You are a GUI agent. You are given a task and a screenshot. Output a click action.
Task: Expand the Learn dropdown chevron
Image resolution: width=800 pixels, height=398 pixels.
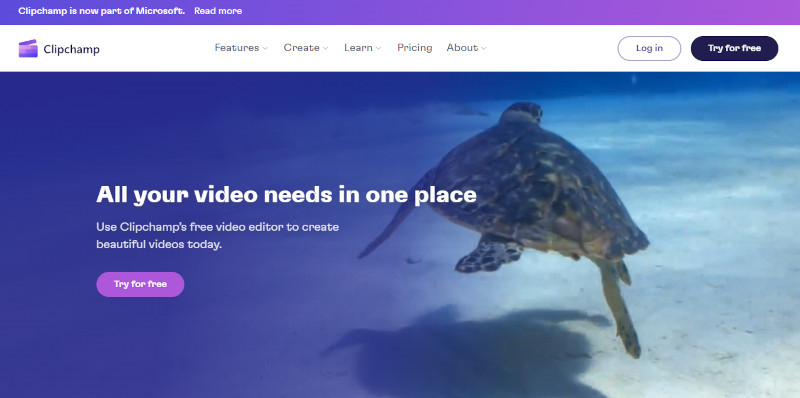tap(378, 48)
